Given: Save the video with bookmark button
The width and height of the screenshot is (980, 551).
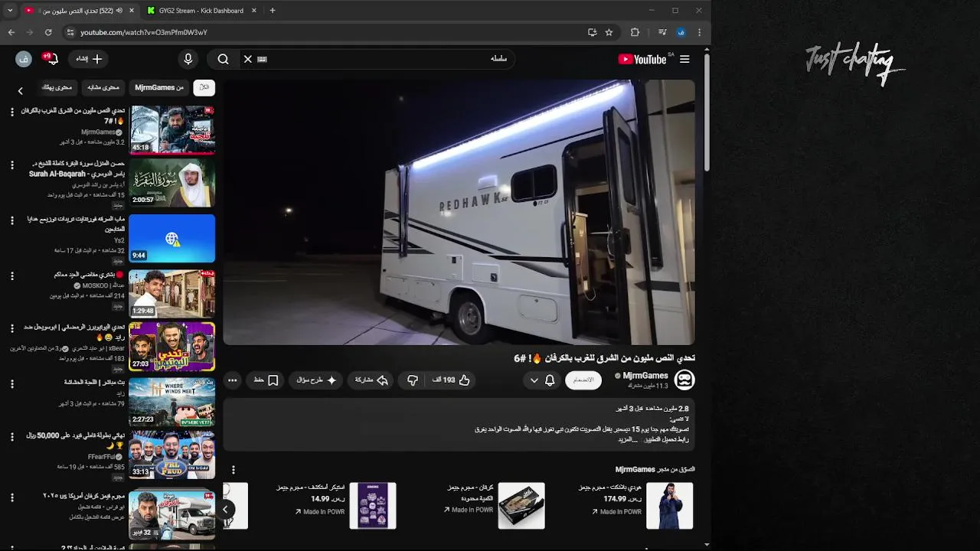Looking at the screenshot, I should 266,380.
